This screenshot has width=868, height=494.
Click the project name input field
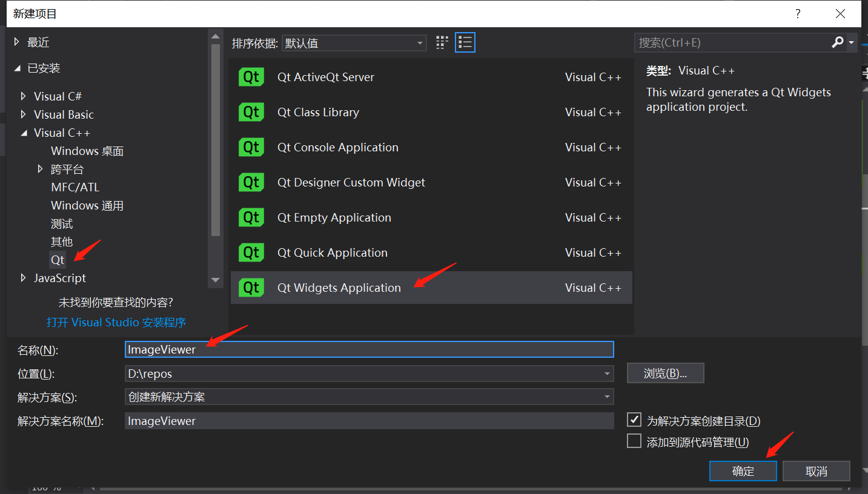[x=369, y=349]
